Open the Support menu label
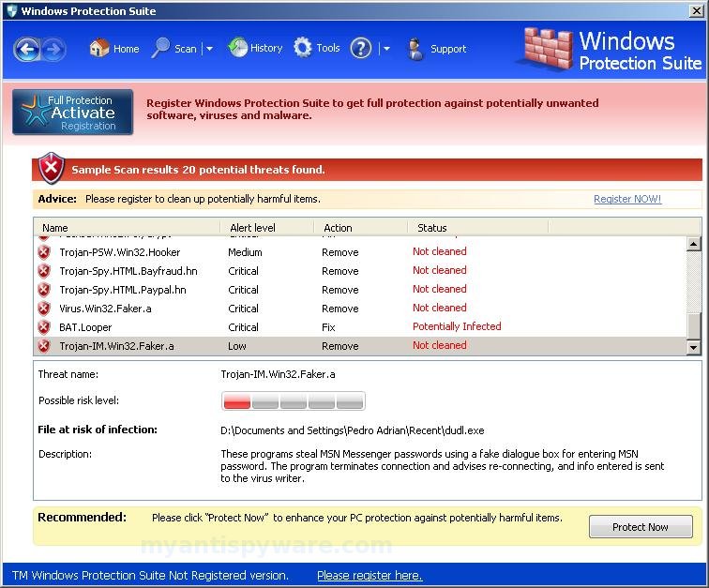The width and height of the screenshot is (709, 588). click(x=448, y=49)
